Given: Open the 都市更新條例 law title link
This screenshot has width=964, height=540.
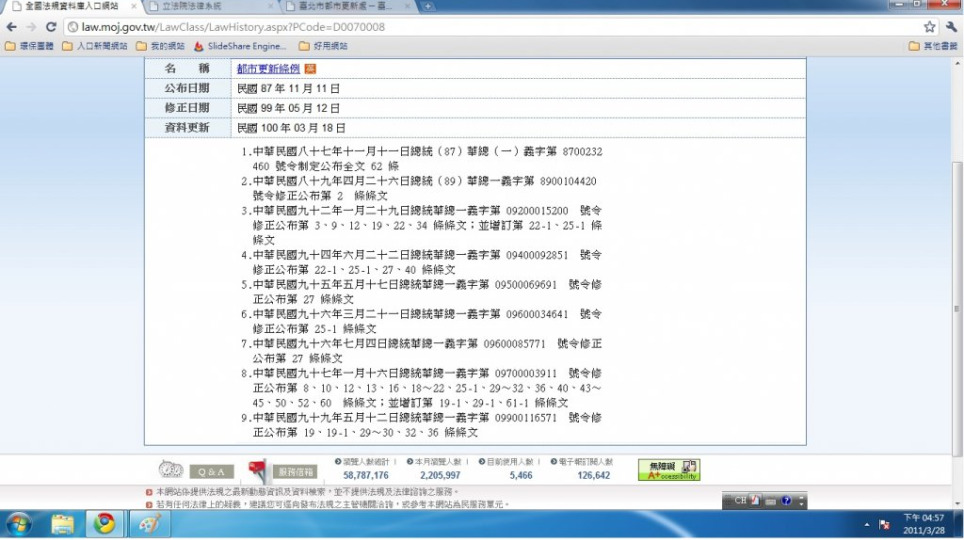Looking at the screenshot, I should coord(269,69).
